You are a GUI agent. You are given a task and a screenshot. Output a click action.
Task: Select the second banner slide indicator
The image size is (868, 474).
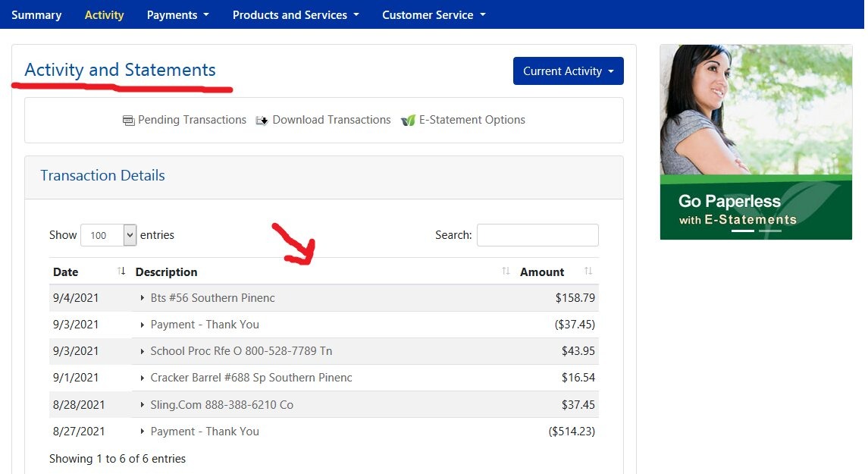tap(770, 231)
